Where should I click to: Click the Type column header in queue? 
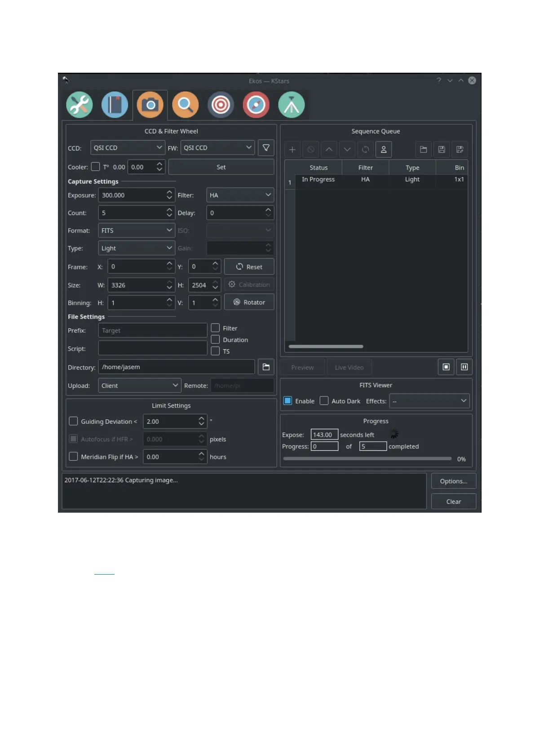[x=412, y=167]
